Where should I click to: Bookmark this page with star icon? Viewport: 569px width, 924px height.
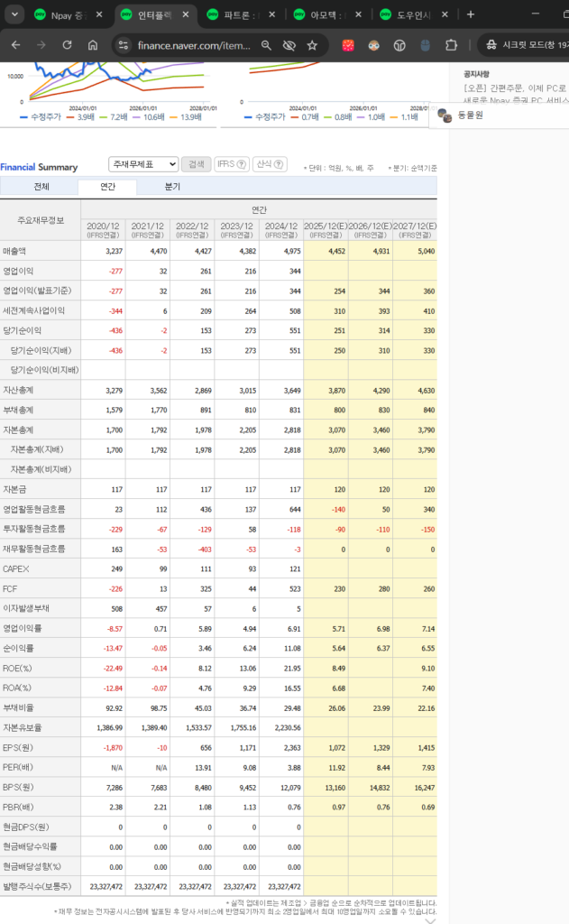312,45
